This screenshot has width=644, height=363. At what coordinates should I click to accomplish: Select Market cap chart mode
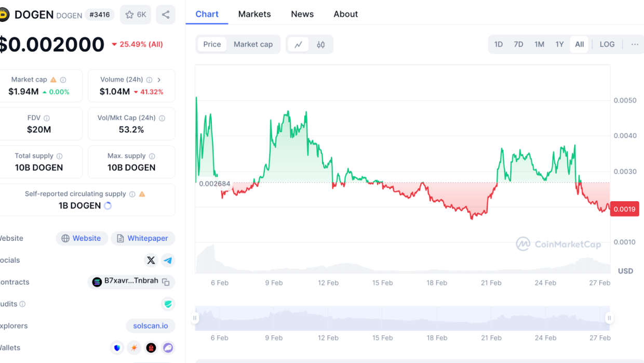coord(253,44)
